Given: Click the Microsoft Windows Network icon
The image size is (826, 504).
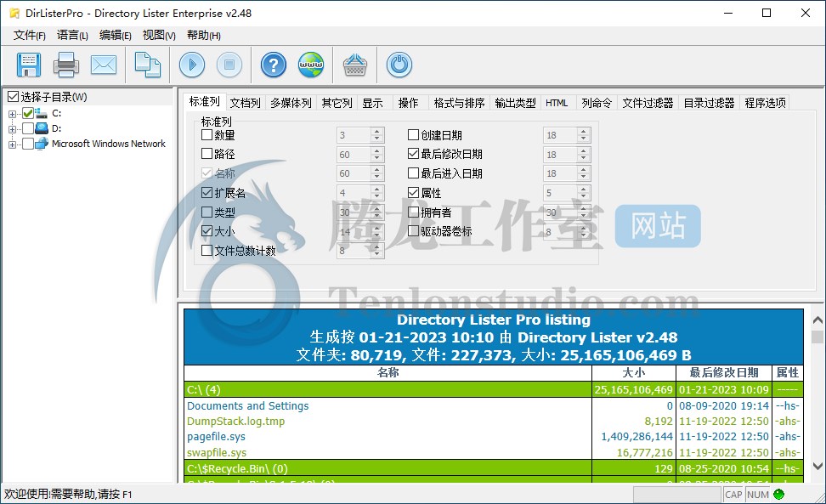Looking at the screenshot, I should 42,144.
